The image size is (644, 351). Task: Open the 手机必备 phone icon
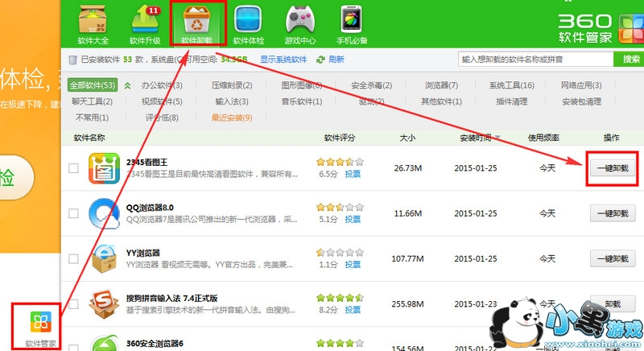pos(352,25)
